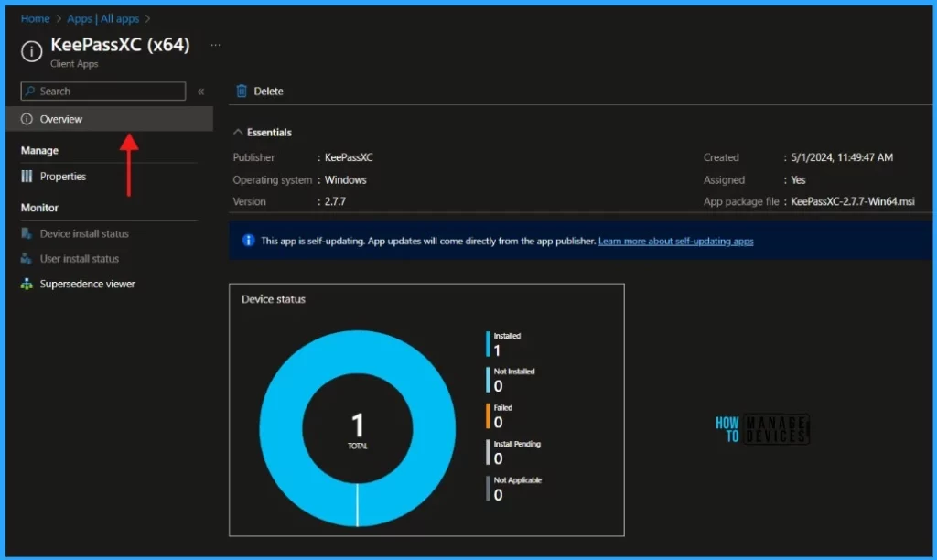Open Device install status
Viewport: 937px width, 560px height.
[84, 233]
